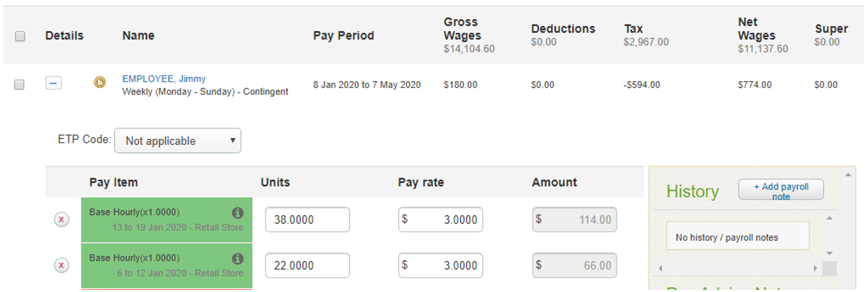Click history notes scroll-up arrow
868x292 pixels.
tap(829, 218)
